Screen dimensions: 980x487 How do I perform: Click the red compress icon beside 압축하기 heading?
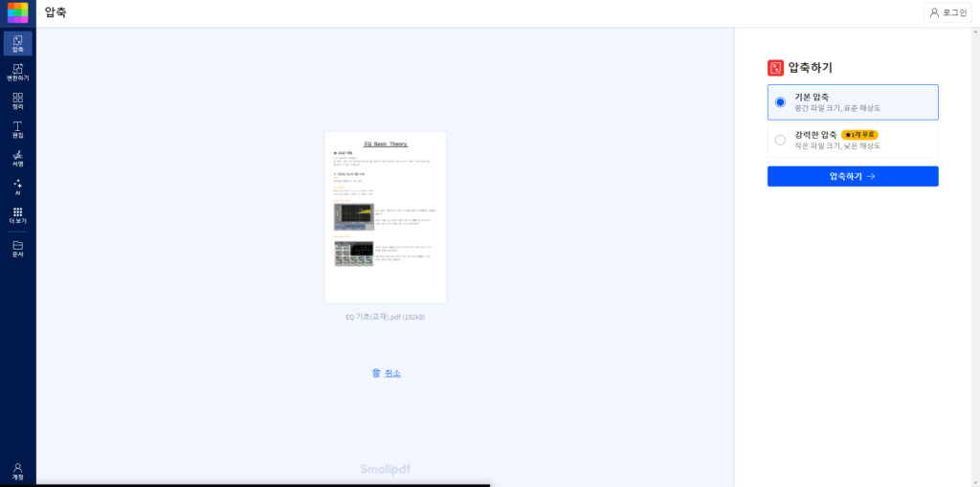[x=775, y=68]
